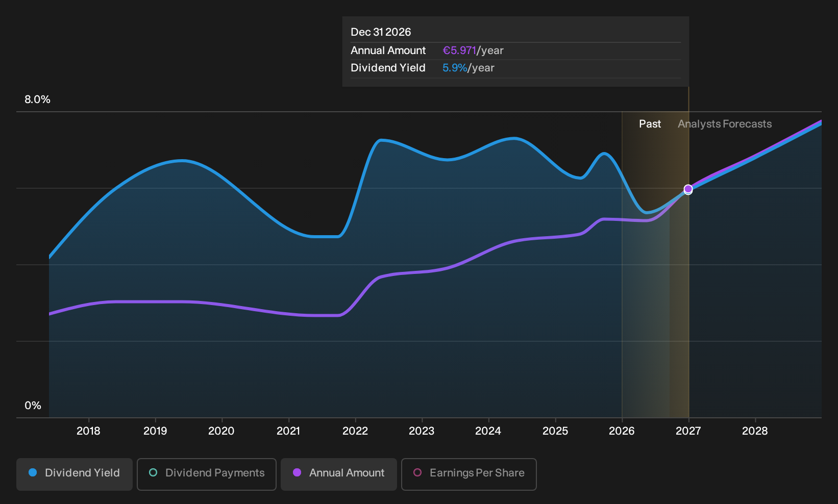The image size is (838, 504).
Task: Select the Dec 31 2026 data point marker
Action: pos(688,189)
